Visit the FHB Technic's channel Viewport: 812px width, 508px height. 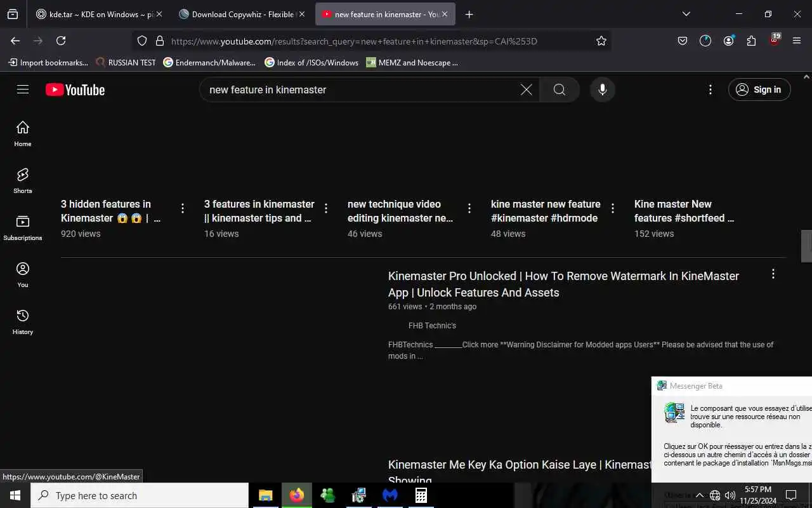432,326
